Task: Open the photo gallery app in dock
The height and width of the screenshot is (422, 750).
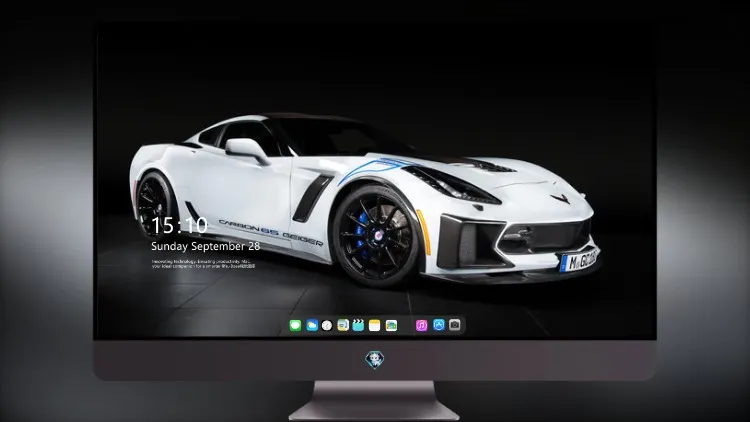Action: (391, 325)
